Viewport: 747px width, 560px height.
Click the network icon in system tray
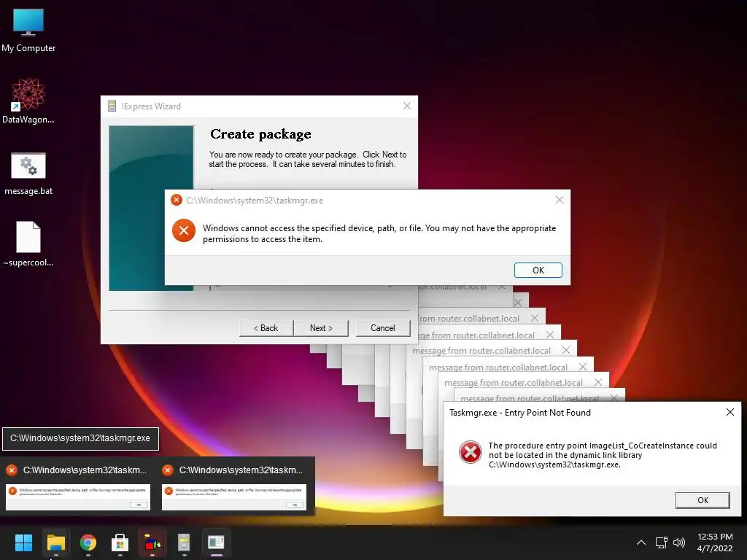click(x=661, y=542)
